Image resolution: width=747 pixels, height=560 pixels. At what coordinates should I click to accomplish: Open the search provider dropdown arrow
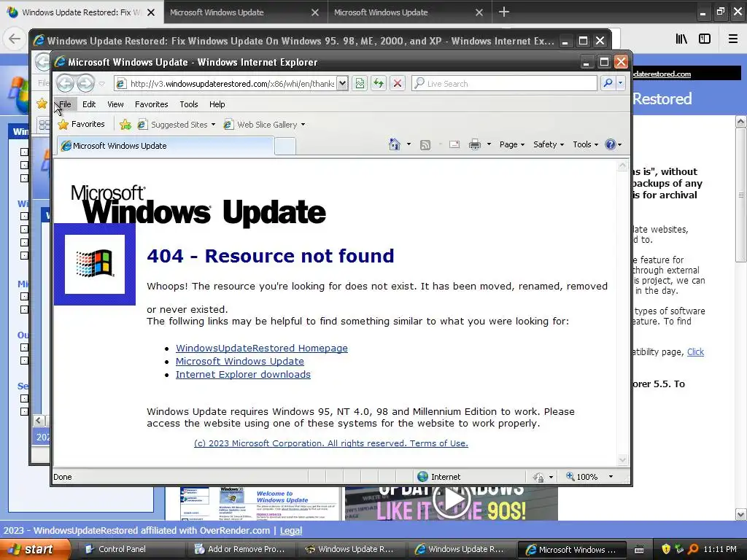[x=620, y=83]
